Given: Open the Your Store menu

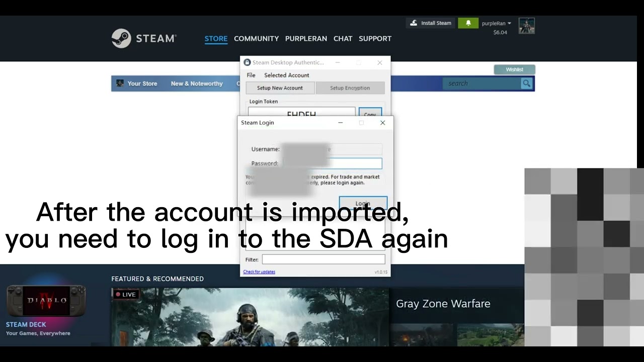Looking at the screenshot, I should [x=142, y=83].
